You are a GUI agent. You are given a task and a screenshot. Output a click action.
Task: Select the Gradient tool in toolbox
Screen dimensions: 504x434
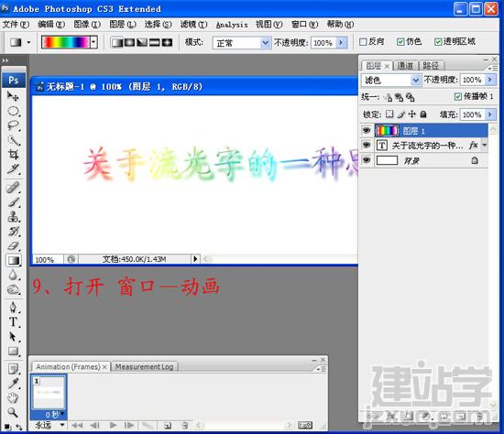tap(13, 261)
